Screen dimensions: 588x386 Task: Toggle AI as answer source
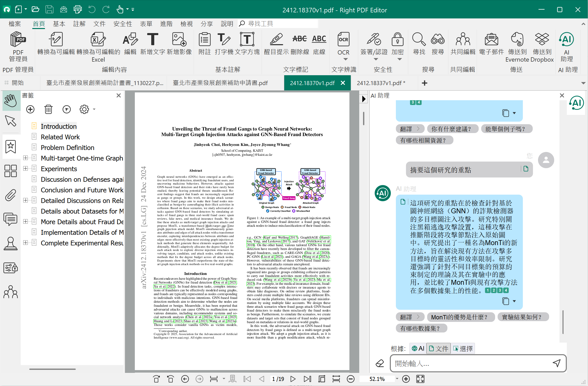pos(418,349)
